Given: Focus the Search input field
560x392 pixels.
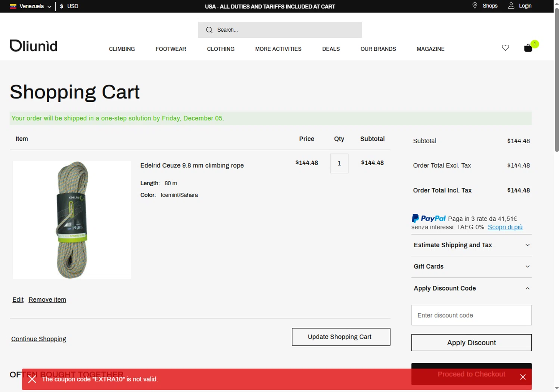Looking at the screenshot, I should click(x=280, y=30).
